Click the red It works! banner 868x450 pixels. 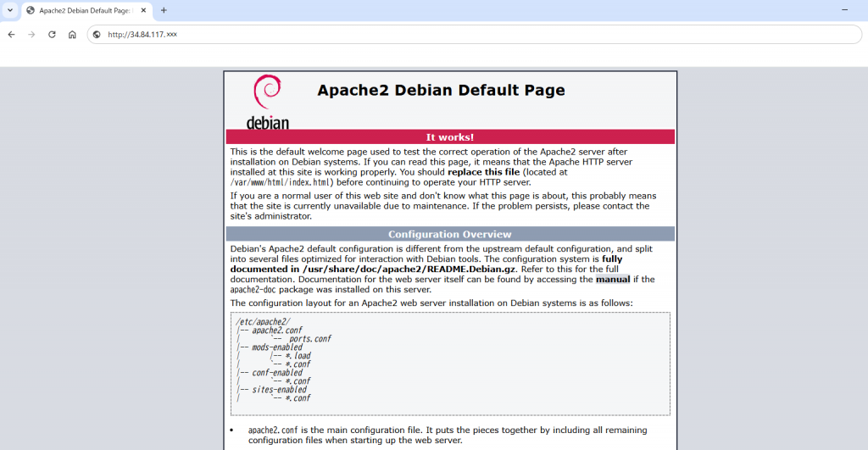pyautogui.click(x=450, y=136)
